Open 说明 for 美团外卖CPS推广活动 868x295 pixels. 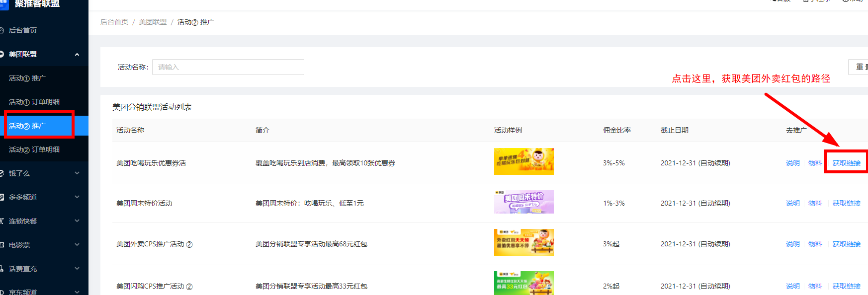[793, 244]
